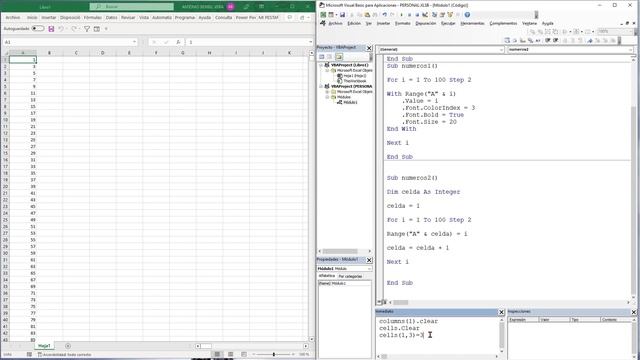
Task: Open the Programador tab in Excel ribbon
Action: (185, 18)
